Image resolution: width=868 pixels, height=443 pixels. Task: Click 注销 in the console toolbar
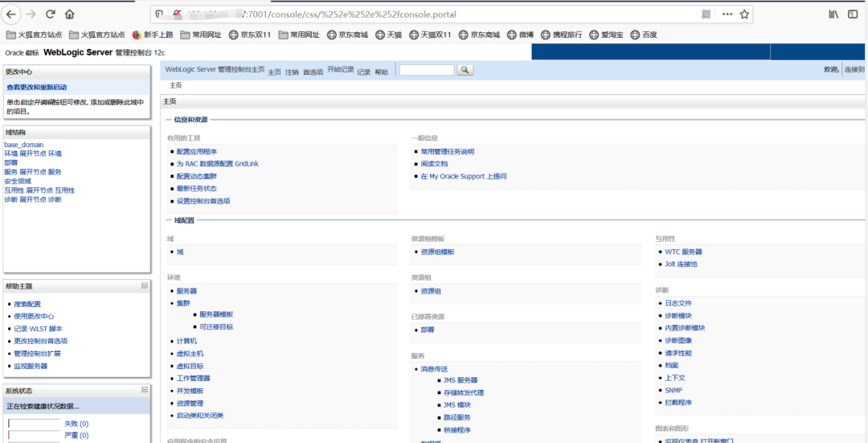coord(292,72)
